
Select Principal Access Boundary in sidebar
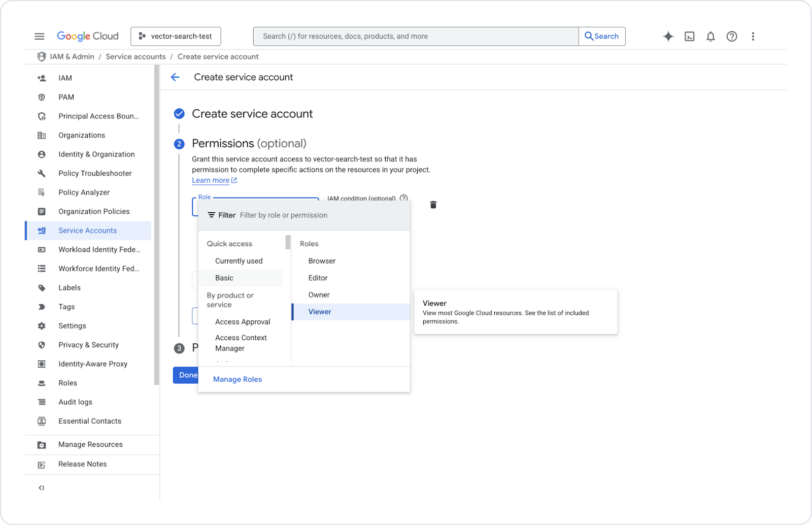(x=98, y=116)
